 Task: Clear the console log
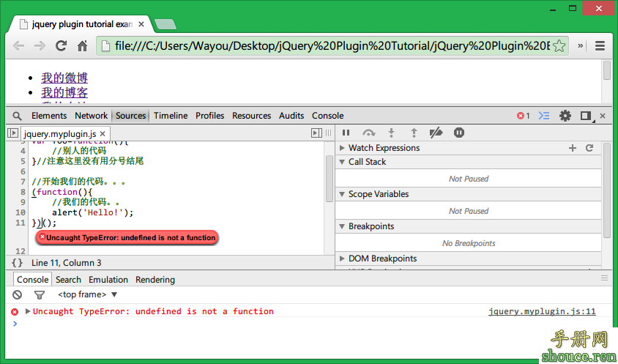pyautogui.click(x=17, y=294)
